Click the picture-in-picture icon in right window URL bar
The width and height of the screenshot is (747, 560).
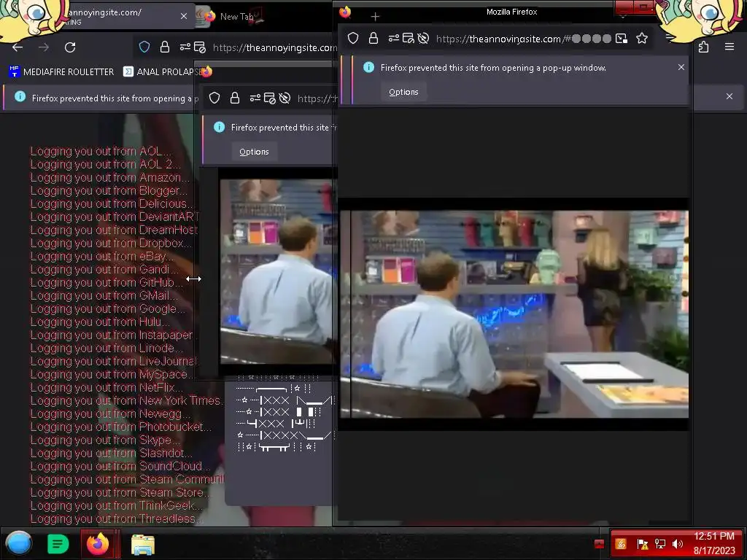pos(622,39)
